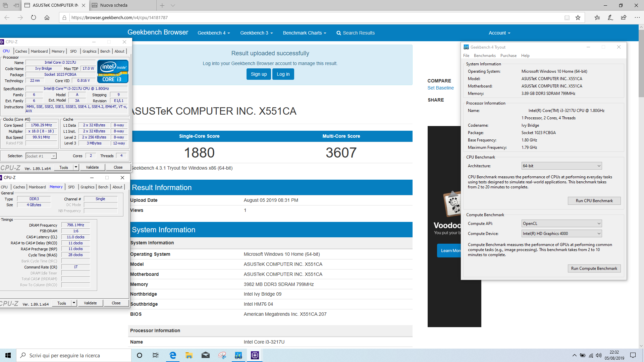Open Architecture 64-bit dropdown
This screenshot has width=644, height=362.
pos(561,166)
